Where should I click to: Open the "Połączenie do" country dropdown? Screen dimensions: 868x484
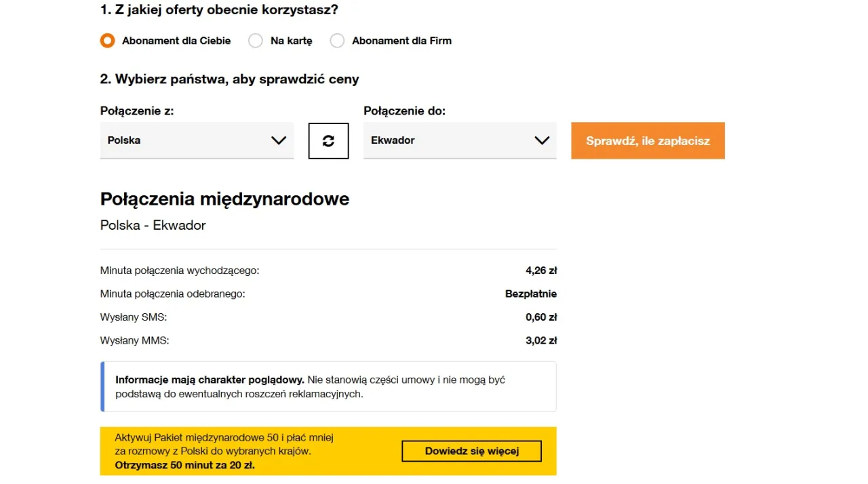[460, 140]
